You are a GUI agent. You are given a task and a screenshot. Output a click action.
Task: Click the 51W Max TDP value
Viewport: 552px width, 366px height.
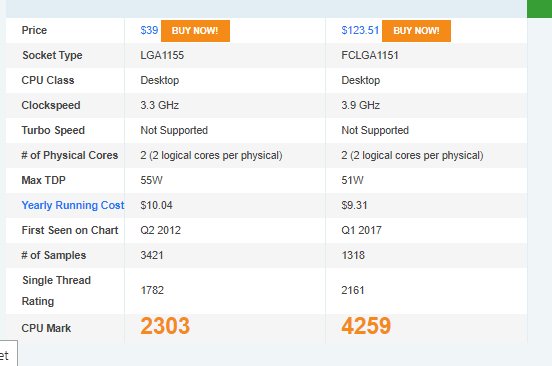coord(352,180)
